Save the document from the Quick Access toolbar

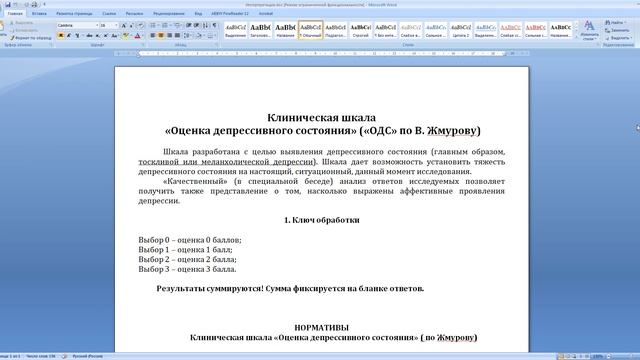7,4
